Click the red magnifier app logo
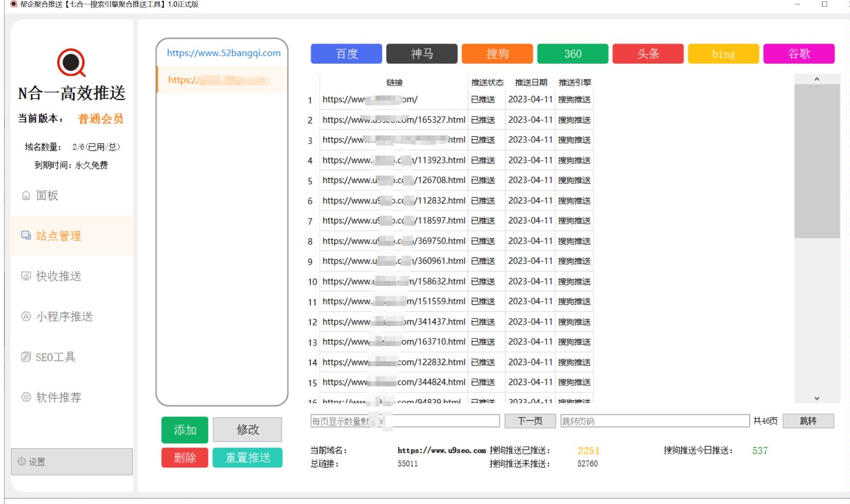The height and width of the screenshot is (504, 850). tap(71, 62)
